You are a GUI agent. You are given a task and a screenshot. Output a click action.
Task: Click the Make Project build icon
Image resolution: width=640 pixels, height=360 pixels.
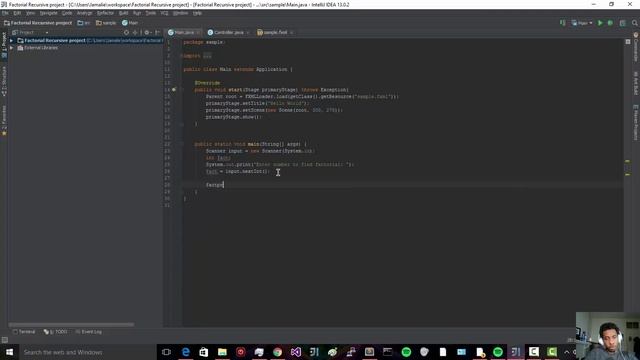click(562, 23)
